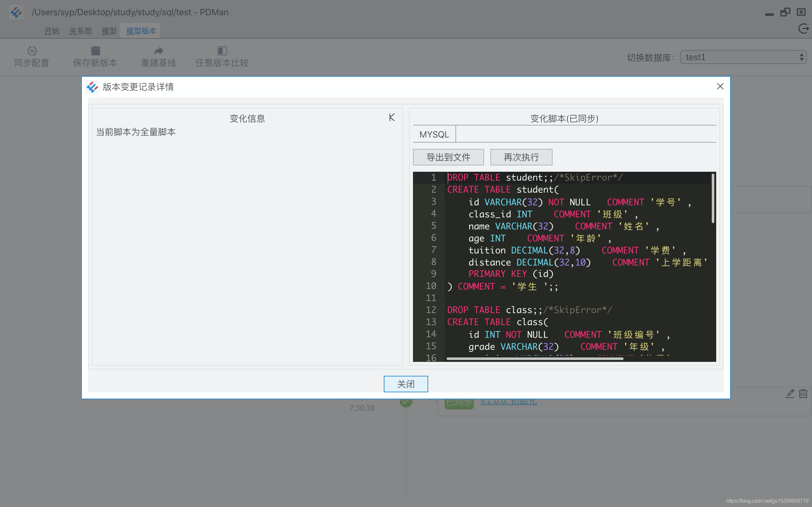Click the 再次执行 execute again button

(x=521, y=157)
